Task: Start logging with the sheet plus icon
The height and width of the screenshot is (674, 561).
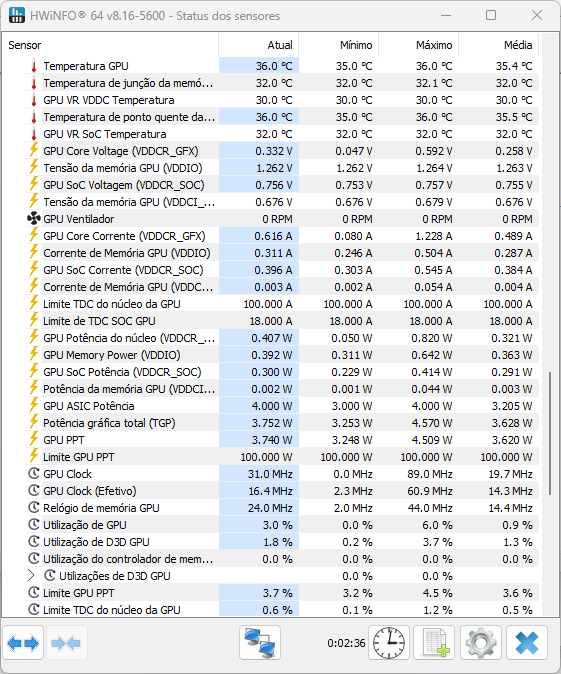Action: tap(435, 643)
